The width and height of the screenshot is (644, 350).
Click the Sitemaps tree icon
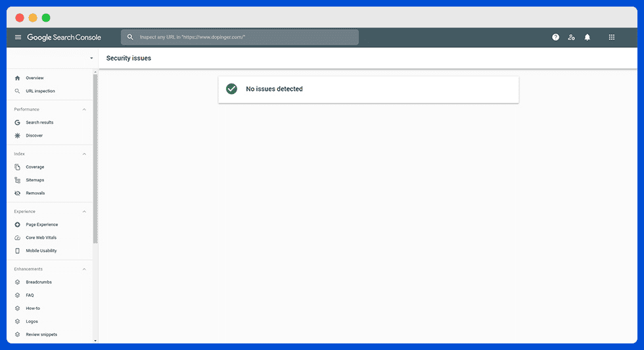coord(17,180)
